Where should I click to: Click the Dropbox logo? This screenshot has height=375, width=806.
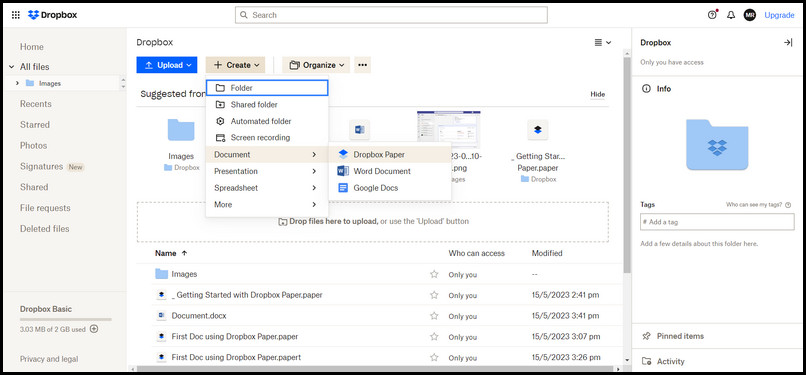(x=52, y=15)
